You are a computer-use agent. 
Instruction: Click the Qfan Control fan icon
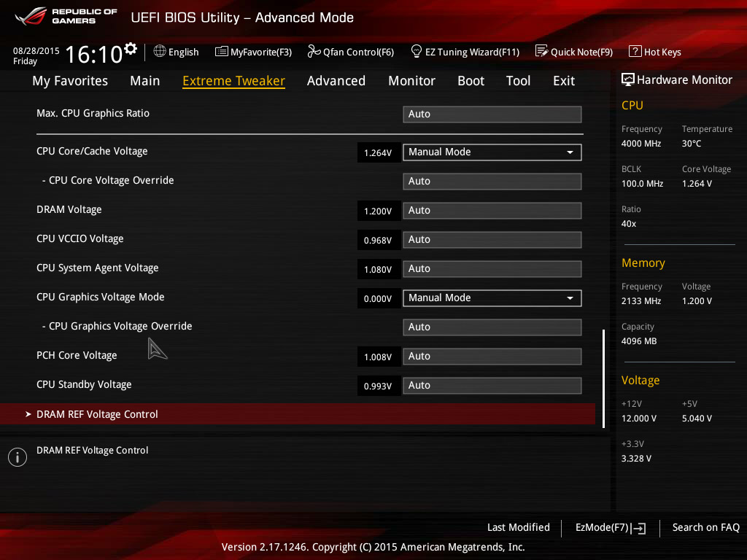(314, 52)
